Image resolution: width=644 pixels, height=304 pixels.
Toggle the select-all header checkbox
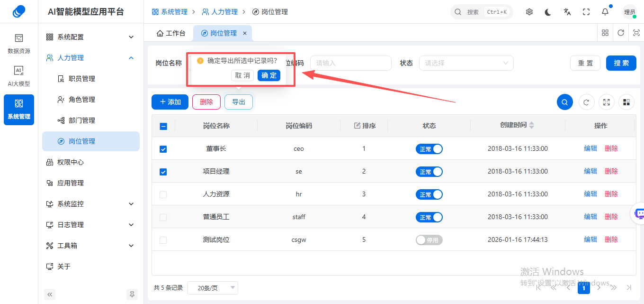tap(163, 126)
